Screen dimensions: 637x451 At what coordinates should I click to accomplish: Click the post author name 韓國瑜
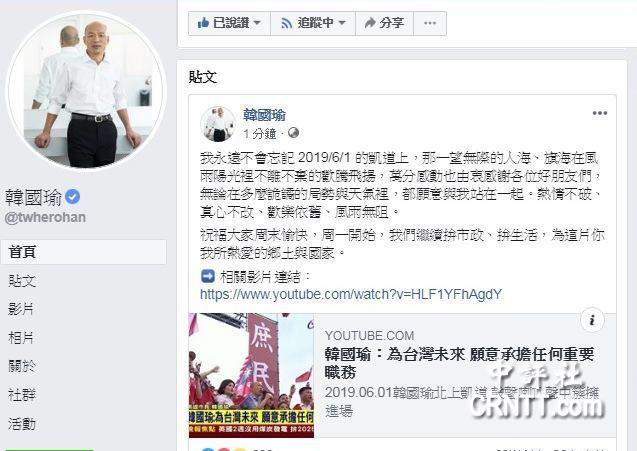[x=264, y=115]
